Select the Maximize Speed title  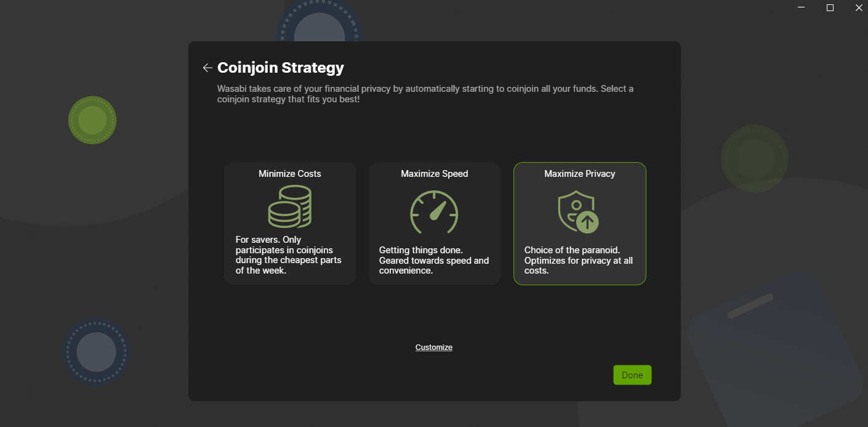(x=435, y=174)
